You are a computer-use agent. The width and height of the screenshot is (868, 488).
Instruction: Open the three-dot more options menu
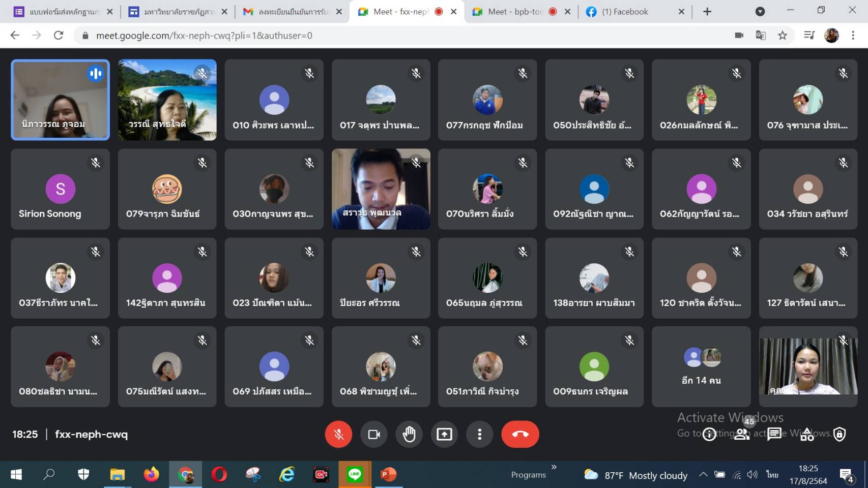point(479,434)
